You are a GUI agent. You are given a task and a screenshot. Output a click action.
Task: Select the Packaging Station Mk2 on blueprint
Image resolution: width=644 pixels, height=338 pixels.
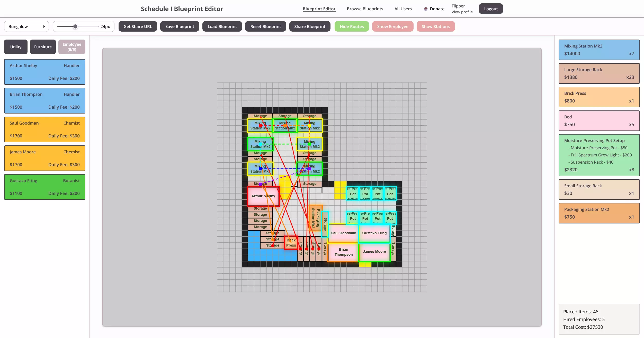[316, 218]
